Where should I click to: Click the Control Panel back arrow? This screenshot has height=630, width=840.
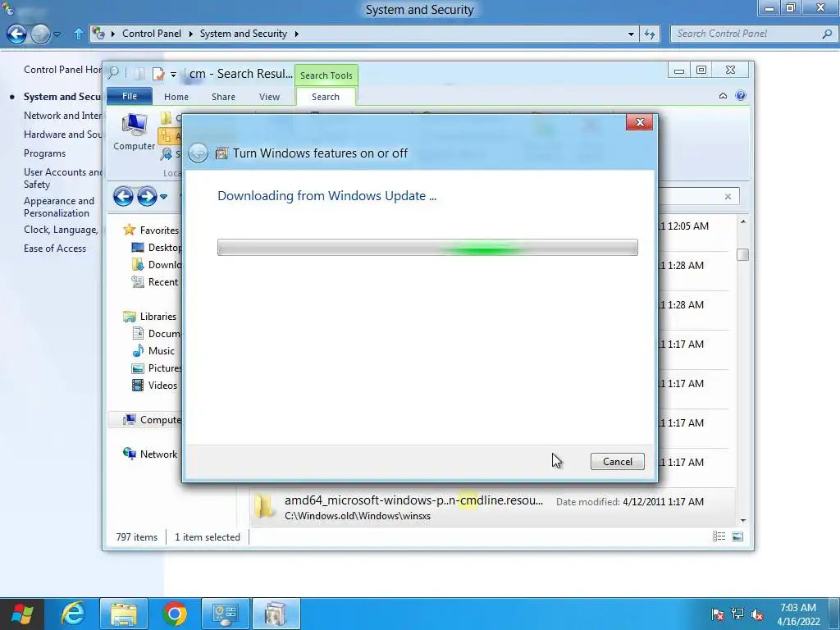[16, 34]
